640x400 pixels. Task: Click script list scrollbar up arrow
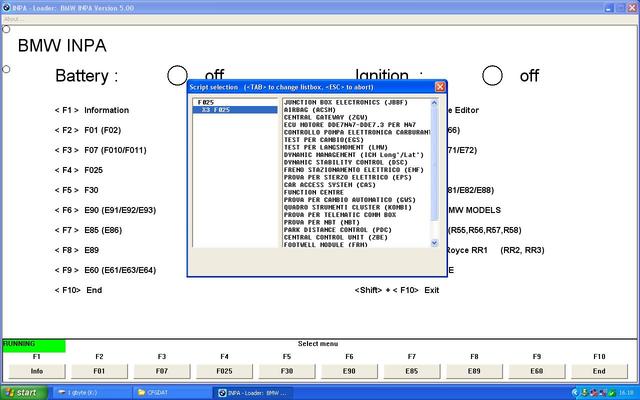(x=434, y=102)
